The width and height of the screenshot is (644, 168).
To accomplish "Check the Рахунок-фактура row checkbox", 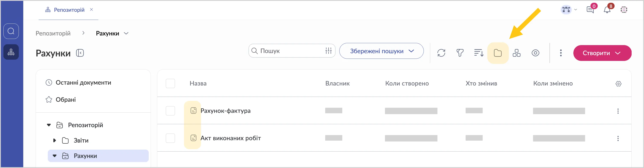I will click(x=170, y=111).
